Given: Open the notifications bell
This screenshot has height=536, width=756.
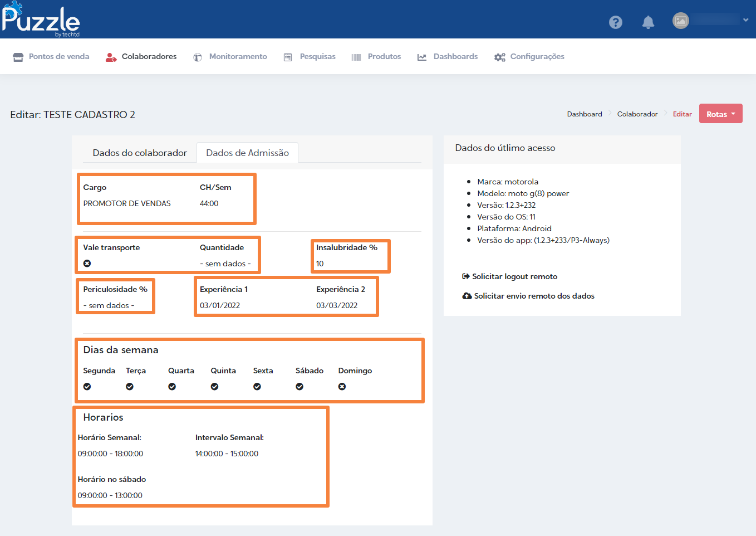Looking at the screenshot, I should [x=648, y=22].
